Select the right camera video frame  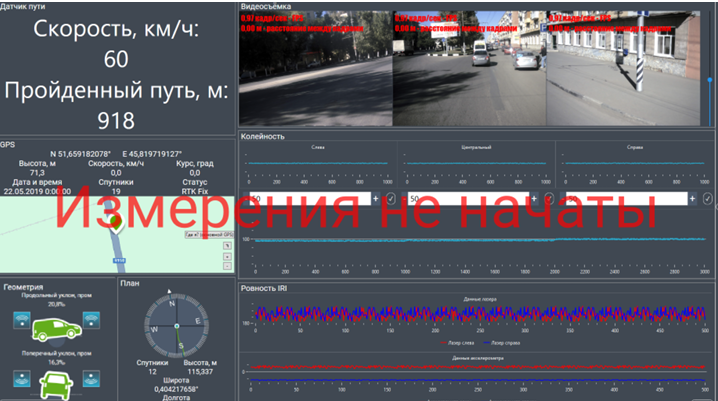[623, 68]
